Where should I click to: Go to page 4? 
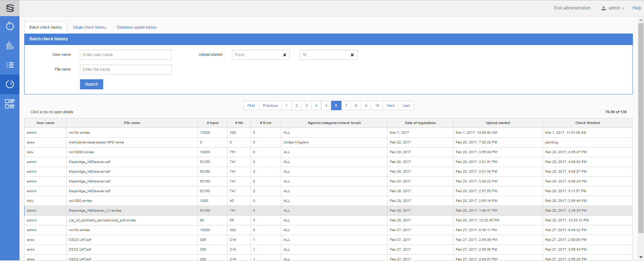316,105
